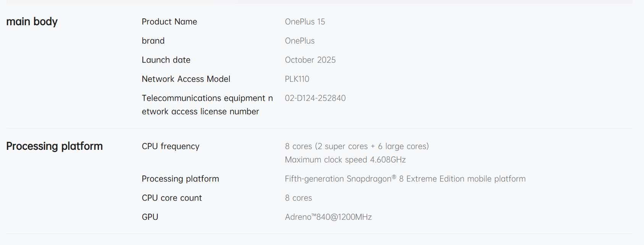Select the "Maximum clock speed 4.608GHz" line
Image resolution: width=644 pixels, height=245 pixels.
345,160
